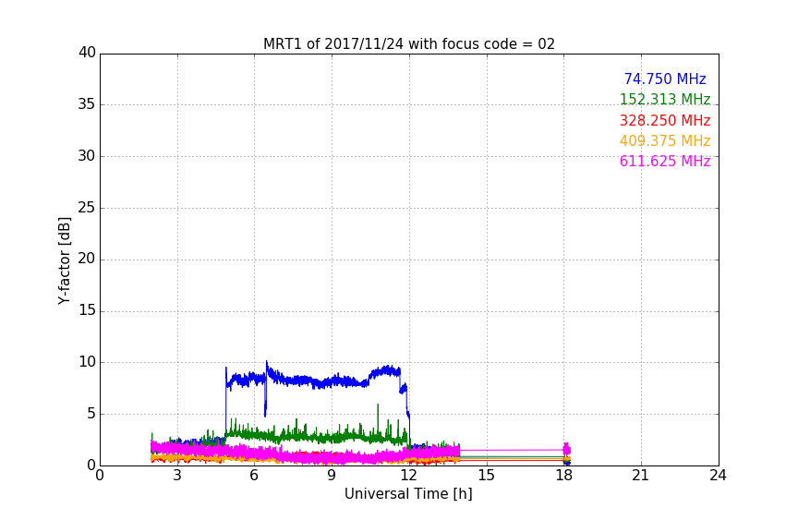Click the x-axis tick value 18
The image size is (798, 532).
click(x=563, y=476)
